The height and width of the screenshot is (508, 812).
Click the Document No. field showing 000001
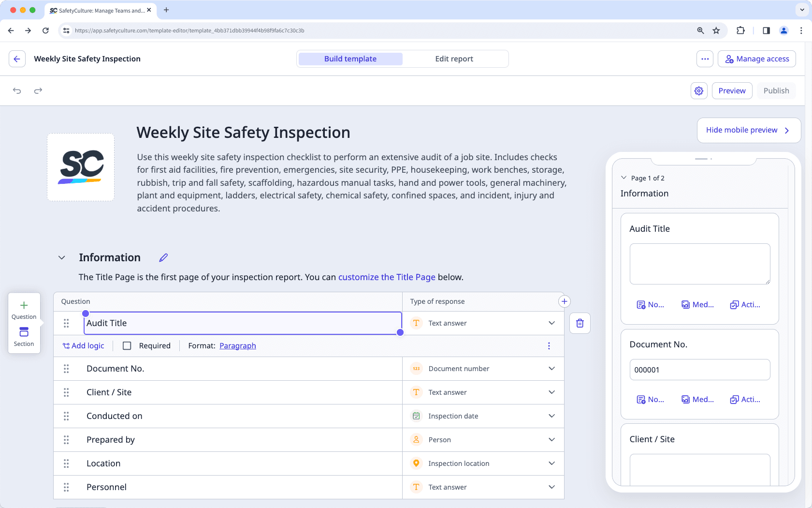[x=699, y=369]
